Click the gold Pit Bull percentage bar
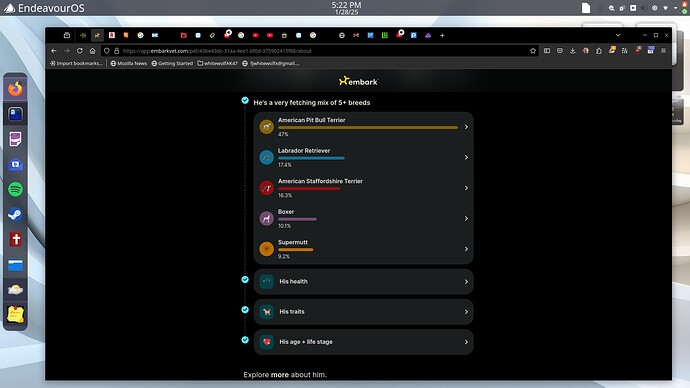The width and height of the screenshot is (690, 388). pos(368,128)
